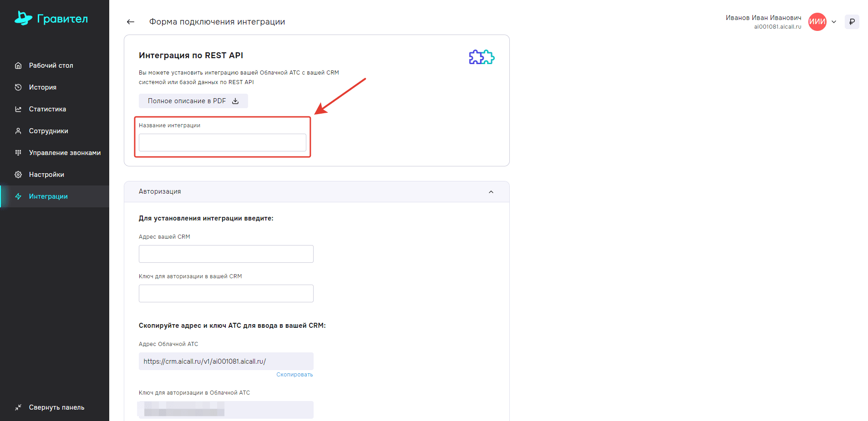This screenshot has height=421, width=868.
Task: Click the back arrow next to form title
Action: 131,22
